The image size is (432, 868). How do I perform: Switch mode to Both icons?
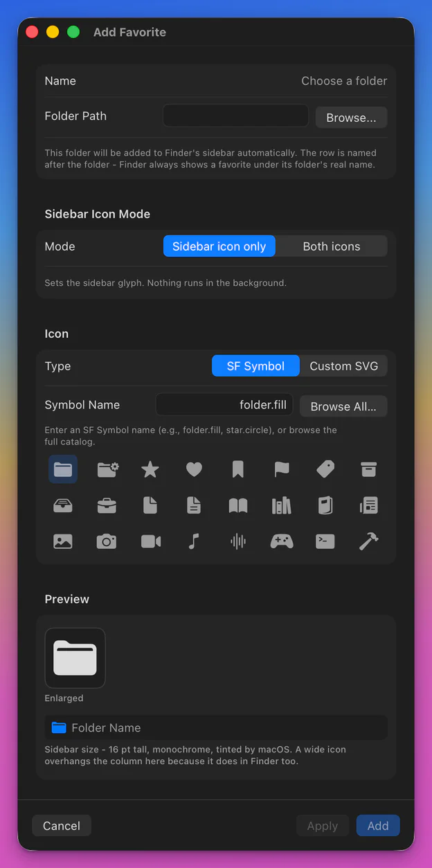[x=332, y=246]
